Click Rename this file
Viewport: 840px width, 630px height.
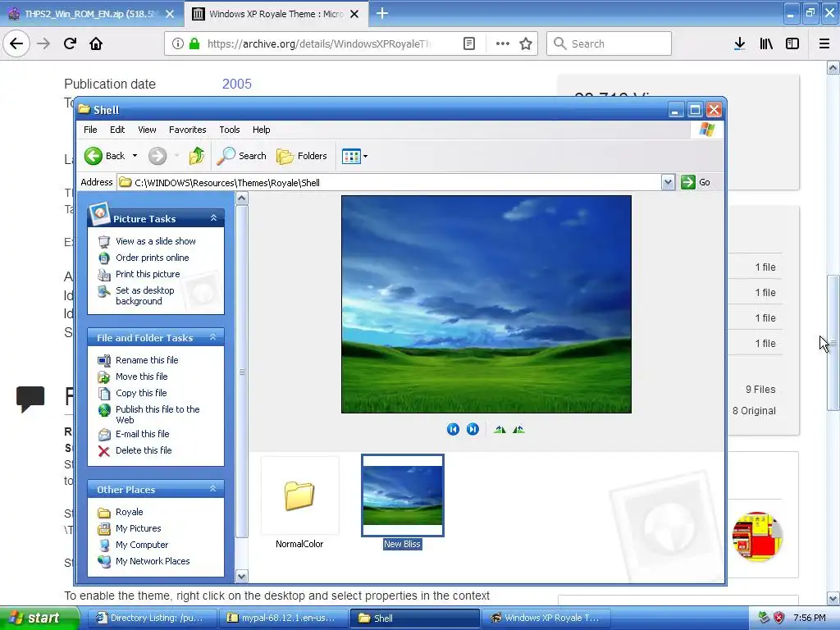pyautogui.click(x=147, y=360)
